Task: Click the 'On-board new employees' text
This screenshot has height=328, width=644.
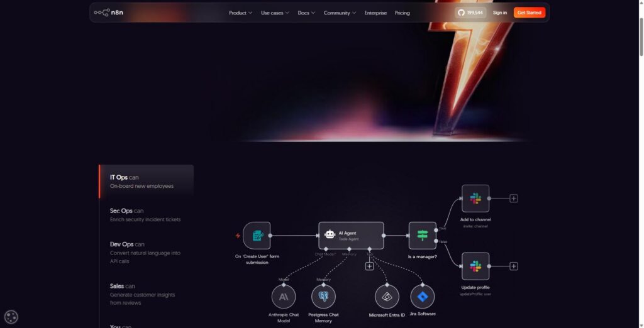Action: 142,186
